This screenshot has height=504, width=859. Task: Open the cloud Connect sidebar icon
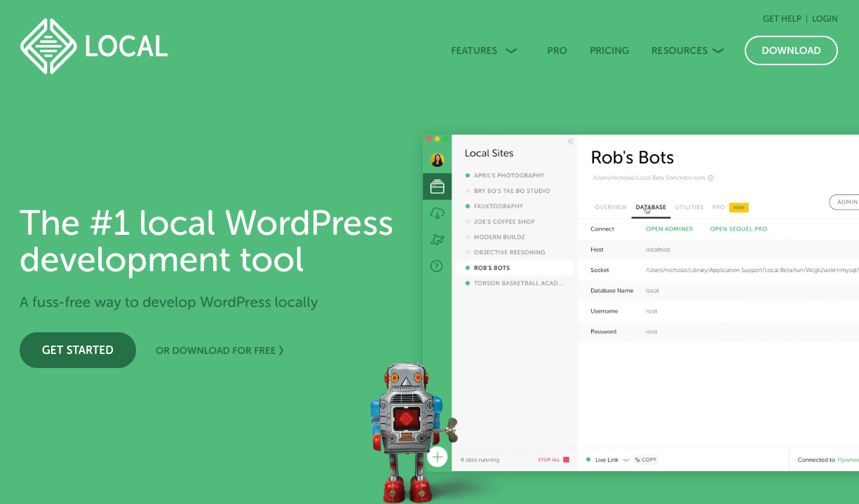437,213
